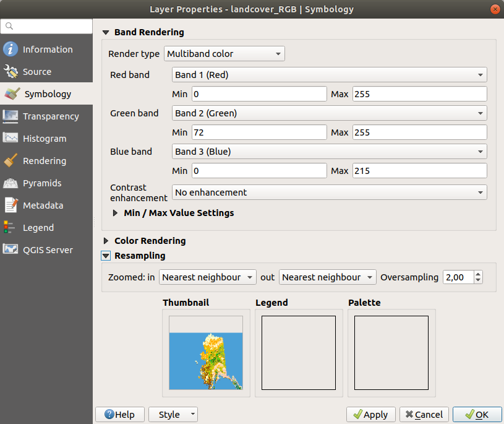This screenshot has height=424, width=504.
Task: Collapse the Resampling section
Action: (x=106, y=256)
